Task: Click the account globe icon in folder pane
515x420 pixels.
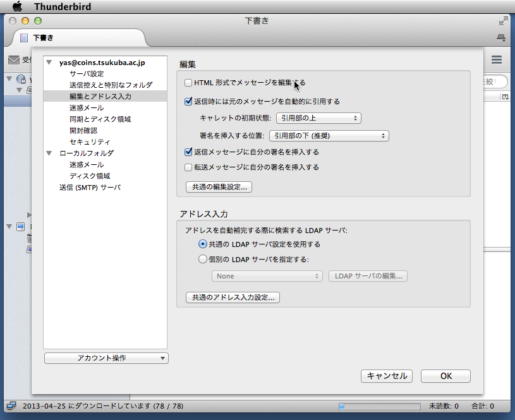Action: [21, 79]
